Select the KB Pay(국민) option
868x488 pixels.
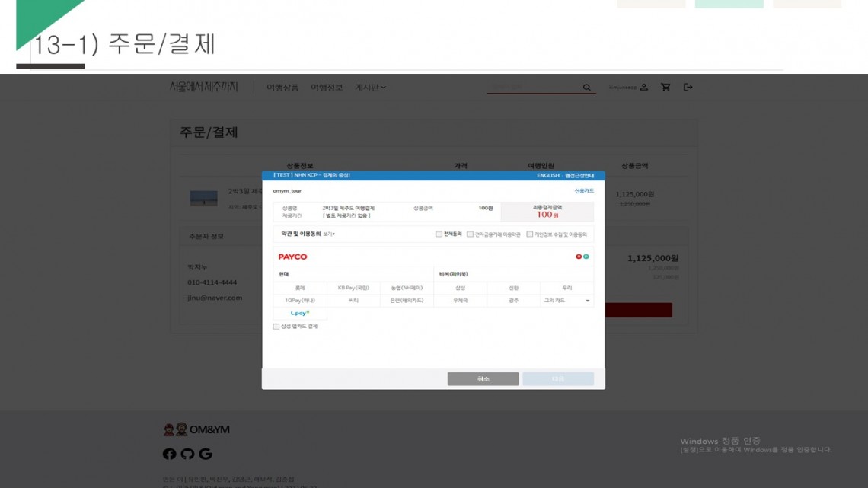click(353, 288)
